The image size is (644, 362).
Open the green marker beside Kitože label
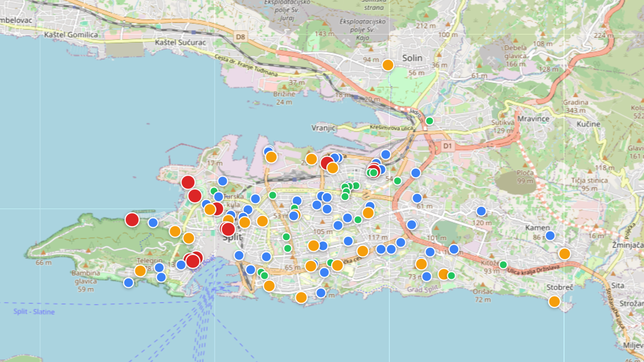coord(503,265)
